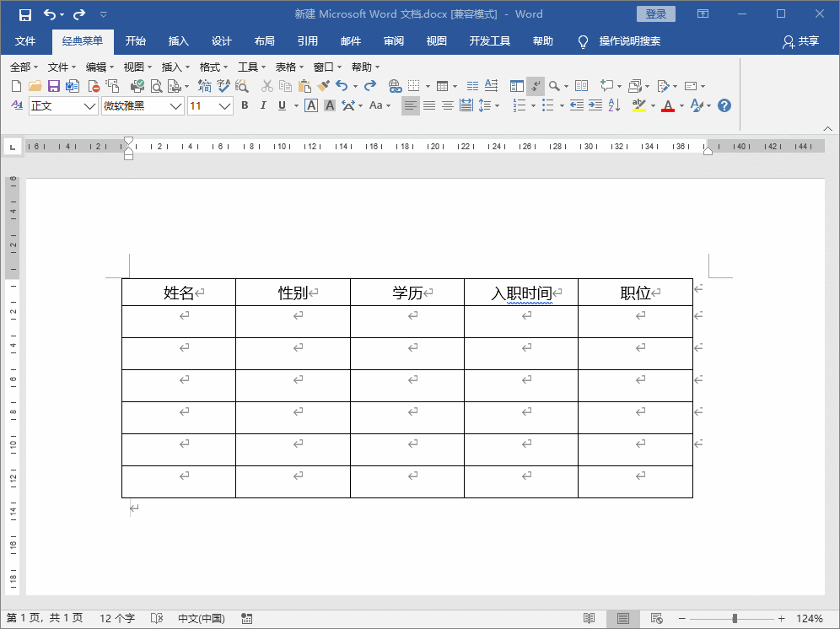Expand the 格式 dropdown menu
This screenshot has height=629, width=840.
click(x=213, y=67)
